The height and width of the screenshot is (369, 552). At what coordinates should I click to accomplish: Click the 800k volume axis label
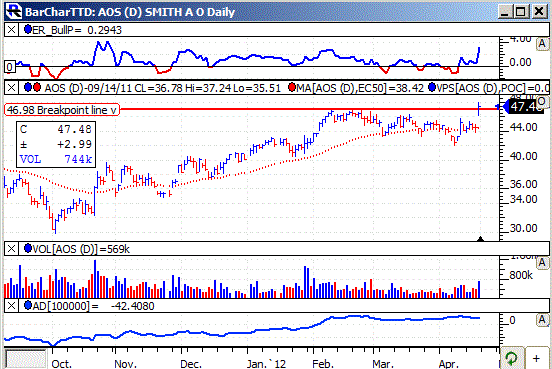(521, 275)
